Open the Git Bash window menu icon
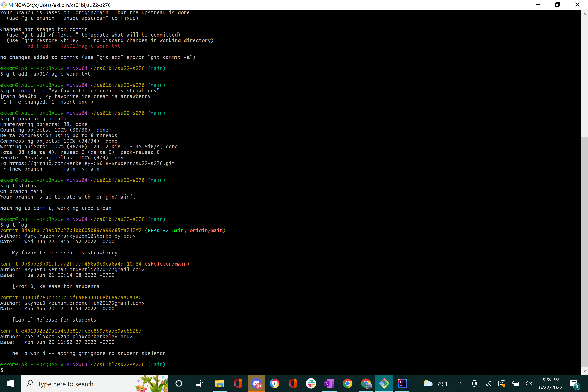The width and height of the screenshot is (588, 392). (4, 5)
